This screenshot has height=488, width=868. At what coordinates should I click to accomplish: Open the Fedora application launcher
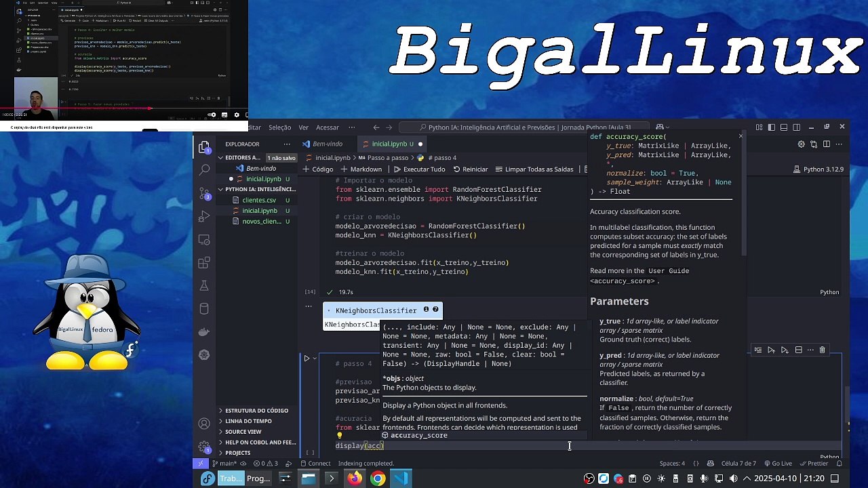[x=208, y=479]
